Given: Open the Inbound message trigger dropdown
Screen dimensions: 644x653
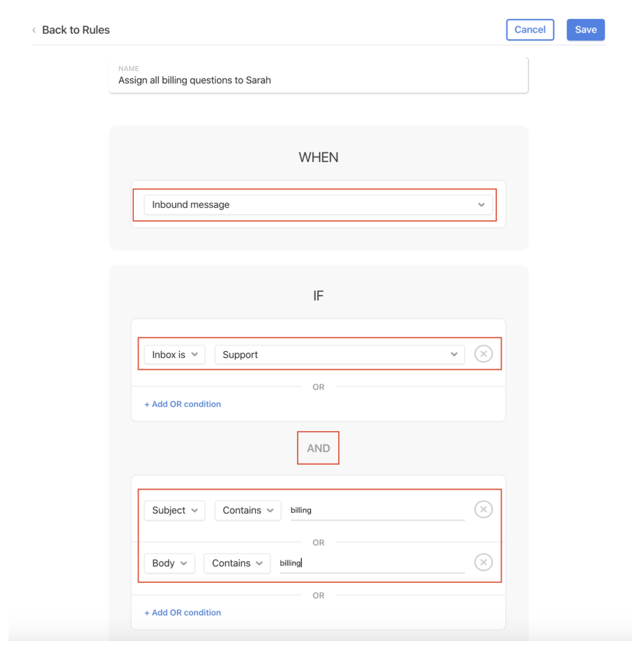Looking at the screenshot, I should [x=318, y=205].
